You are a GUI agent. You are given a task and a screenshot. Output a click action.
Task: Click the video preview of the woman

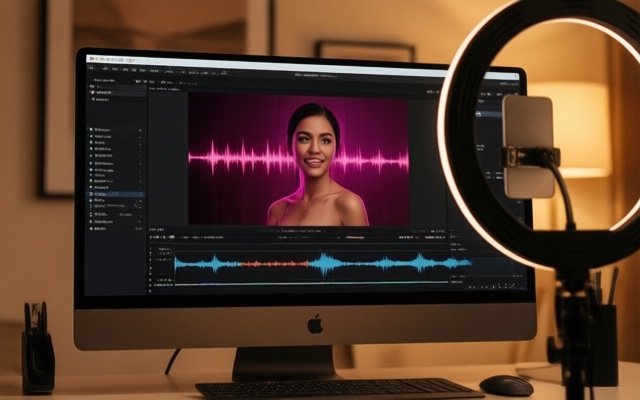(x=298, y=160)
